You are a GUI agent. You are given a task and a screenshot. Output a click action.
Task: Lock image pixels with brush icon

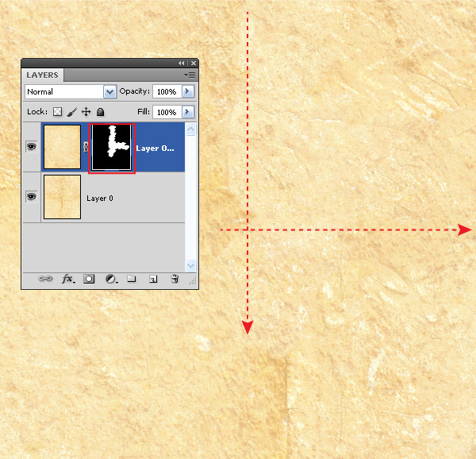point(71,112)
